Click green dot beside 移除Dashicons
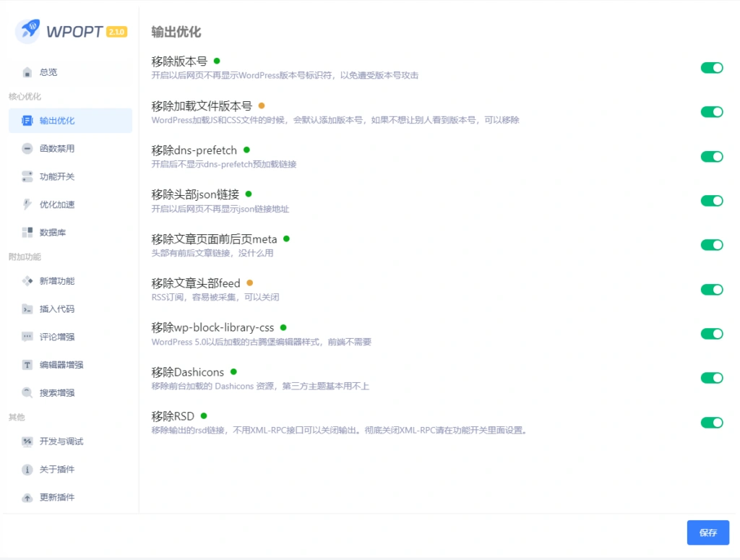The image size is (740, 560). tap(233, 371)
